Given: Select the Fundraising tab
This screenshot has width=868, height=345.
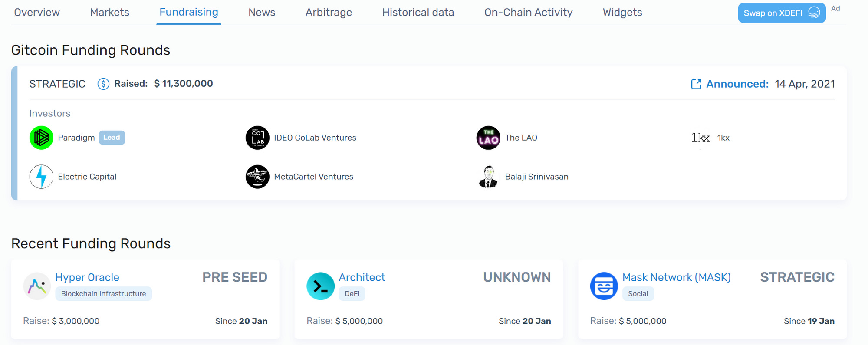Looking at the screenshot, I should [189, 12].
